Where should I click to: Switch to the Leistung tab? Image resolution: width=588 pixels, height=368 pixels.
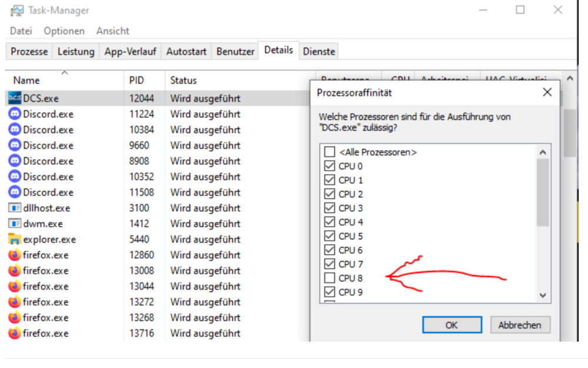tap(76, 51)
